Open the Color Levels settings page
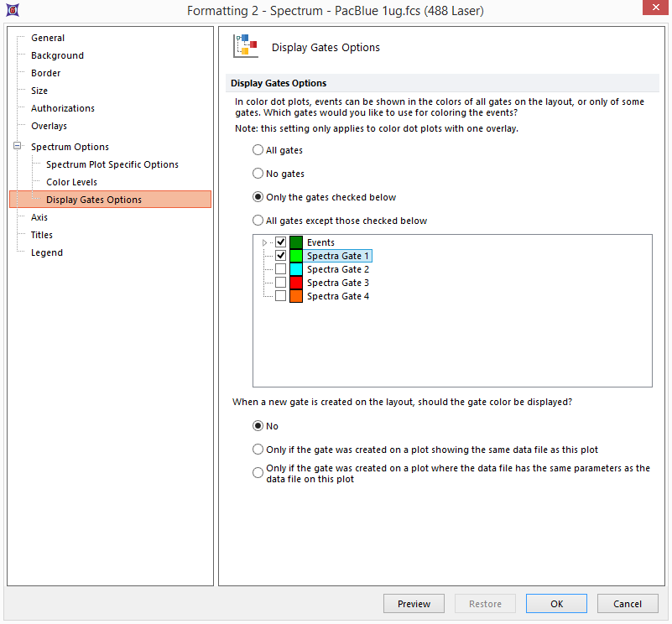This screenshot has width=672, height=624. (71, 182)
